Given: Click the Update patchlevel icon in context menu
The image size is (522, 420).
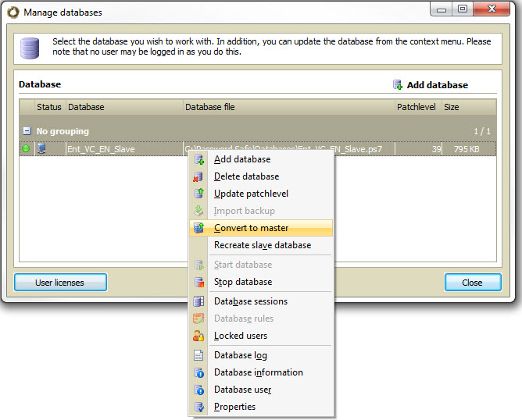Looking at the screenshot, I should 199,194.
